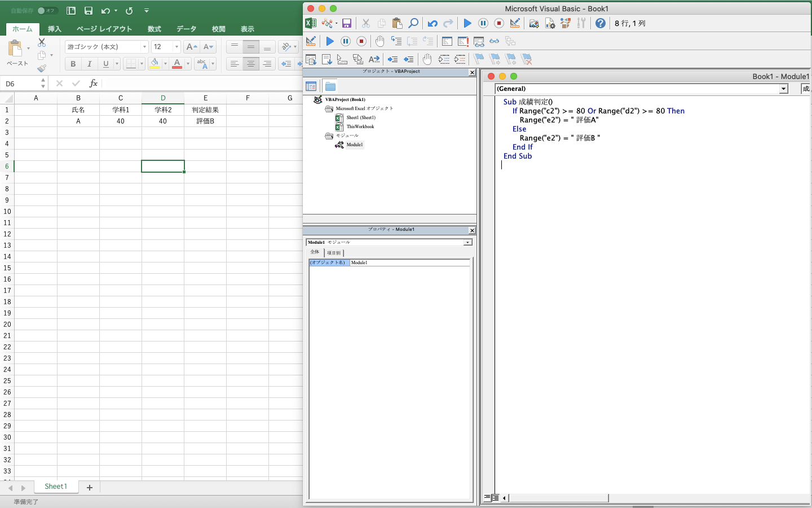This screenshot has height=508, width=812.
Task: Undo the last edit in the VBA editor
Action: pos(433,23)
